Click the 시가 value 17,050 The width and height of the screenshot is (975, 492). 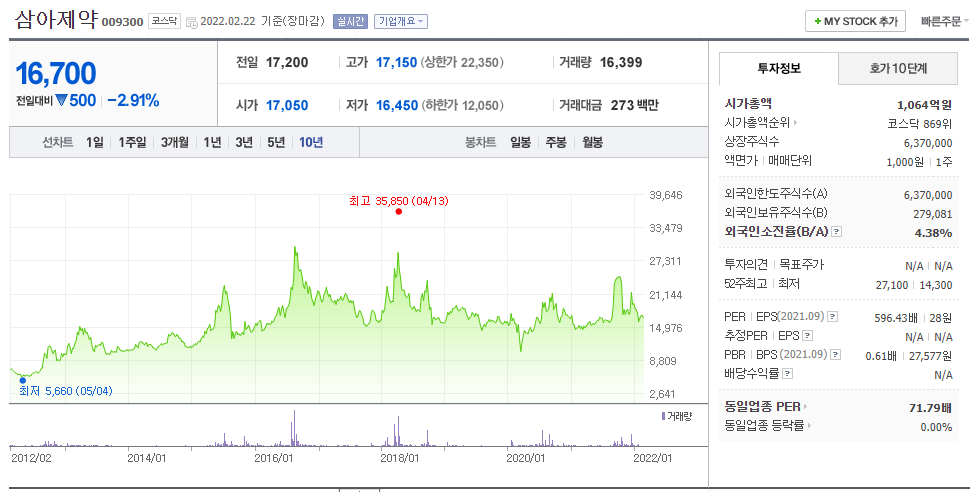point(287,106)
